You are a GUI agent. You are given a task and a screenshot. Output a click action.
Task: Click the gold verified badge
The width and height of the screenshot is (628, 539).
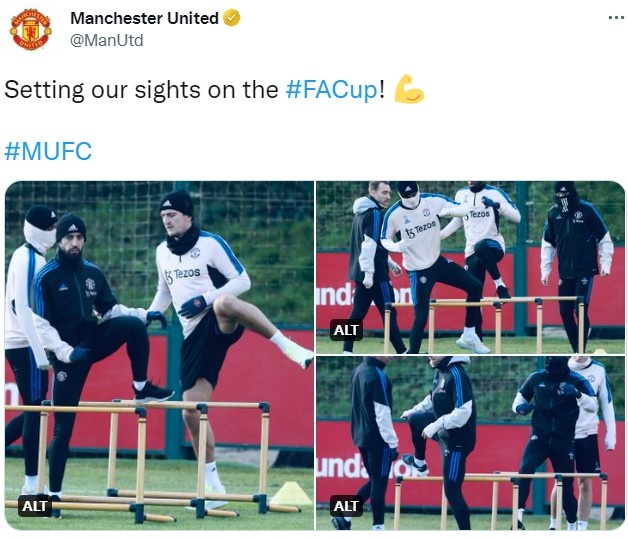click(x=231, y=18)
